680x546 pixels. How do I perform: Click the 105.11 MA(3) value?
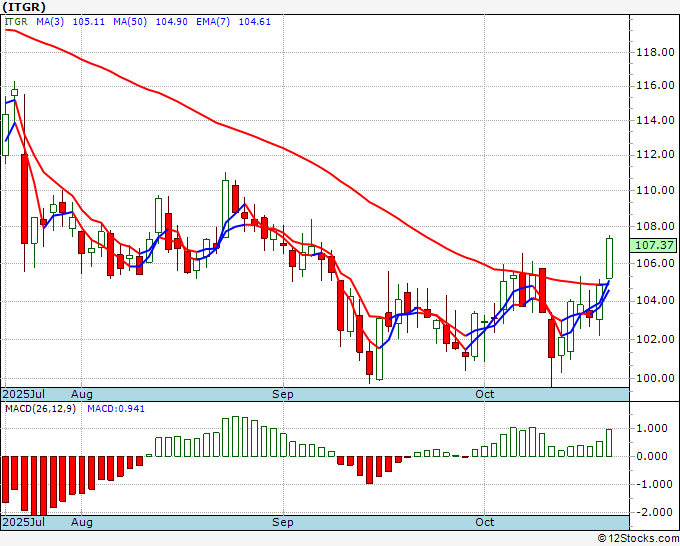[x=88, y=22]
